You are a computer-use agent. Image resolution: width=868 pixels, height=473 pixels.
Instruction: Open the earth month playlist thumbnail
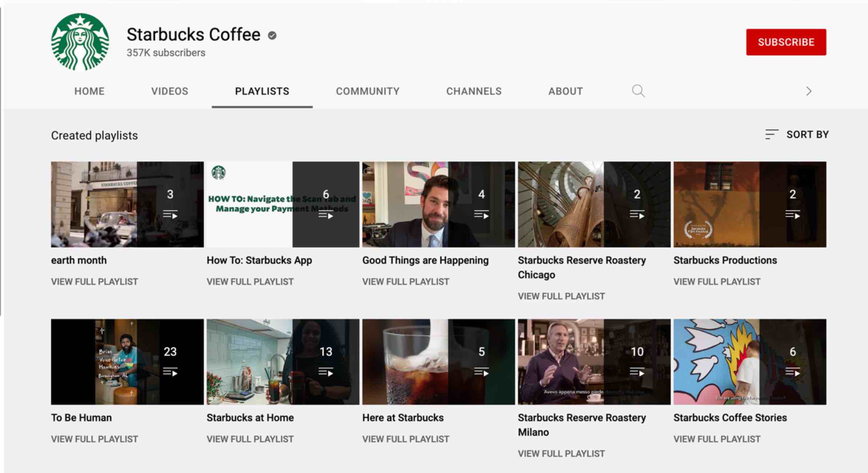(127, 204)
